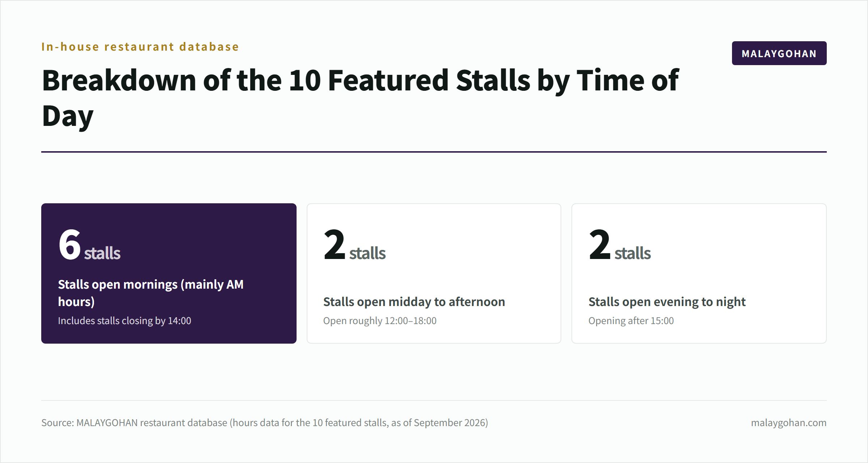Click Includes stalls closing by 14:00 text

coord(124,320)
